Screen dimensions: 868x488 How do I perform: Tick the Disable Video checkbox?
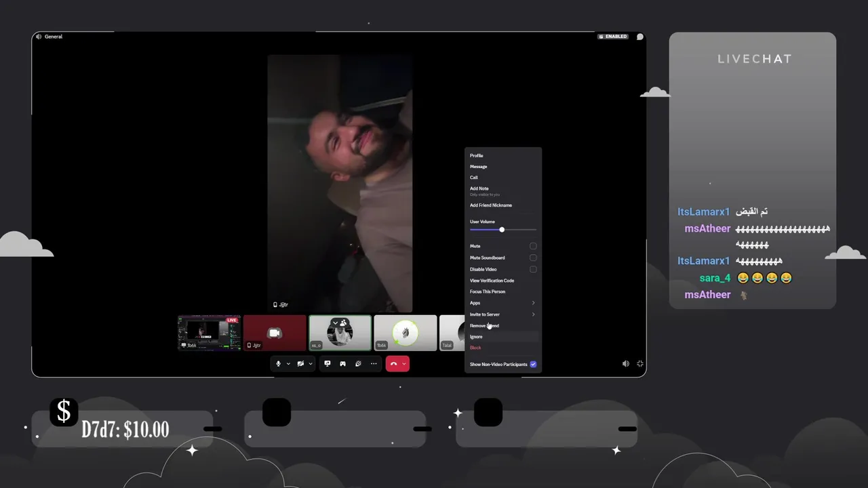pos(533,269)
